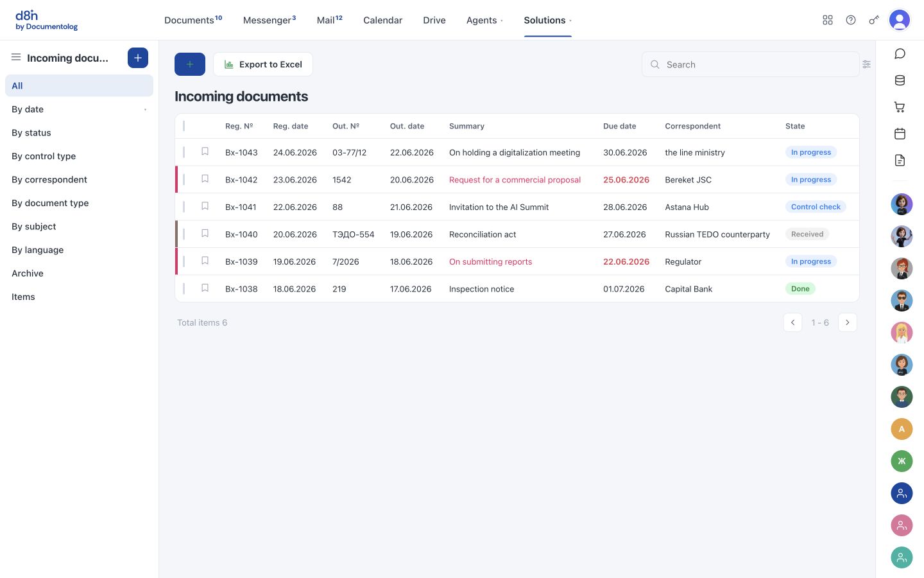Open the help question mark icon

(x=851, y=20)
